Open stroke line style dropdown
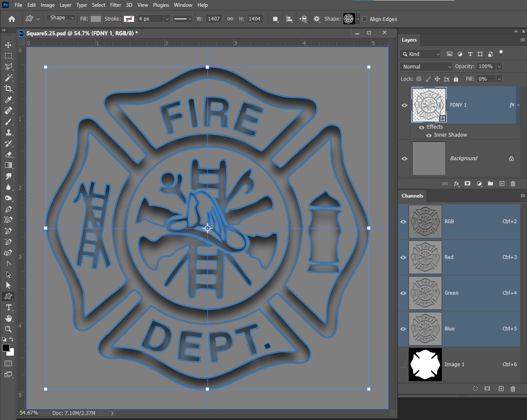 (182, 19)
